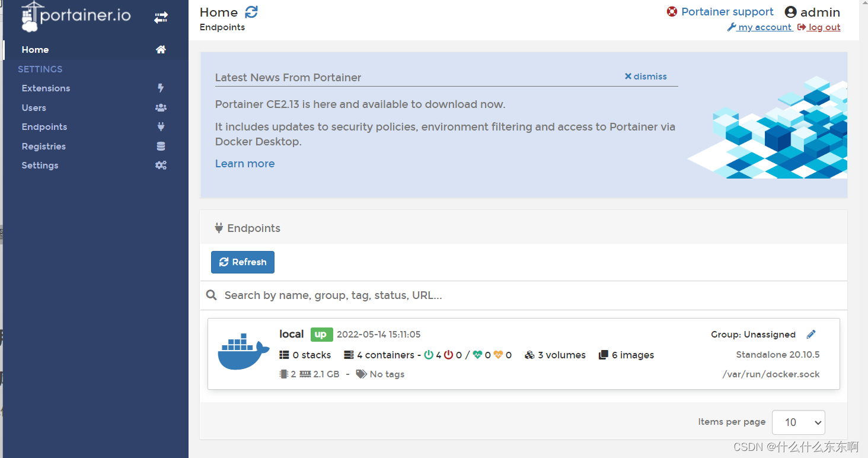The width and height of the screenshot is (868, 458).
Task: Edit local endpoint with pencil icon
Action: click(x=811, y=335)
